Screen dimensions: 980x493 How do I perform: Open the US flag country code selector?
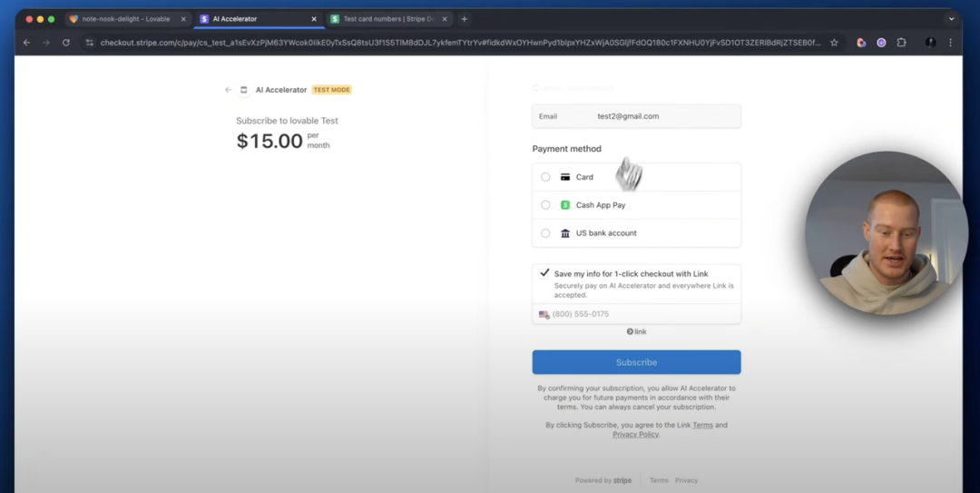tap(544, 314)
